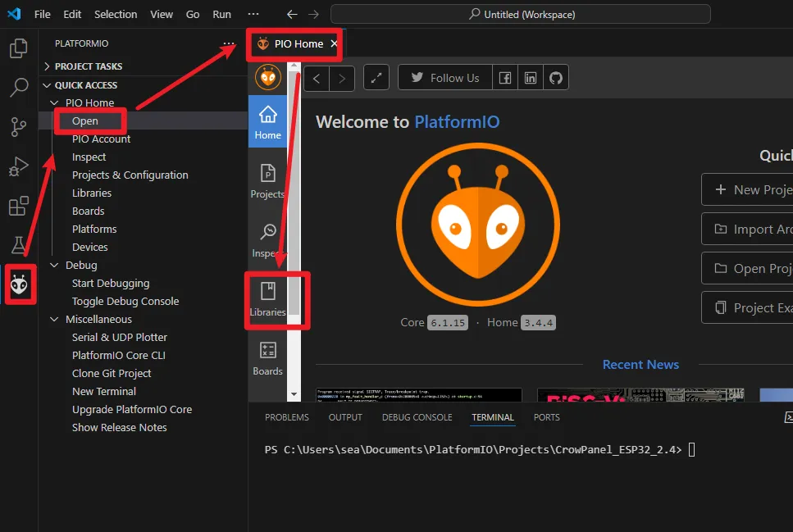793x532 pixels.
Task: Open the Run and Debug icon
Action: (x=18, y=166)
